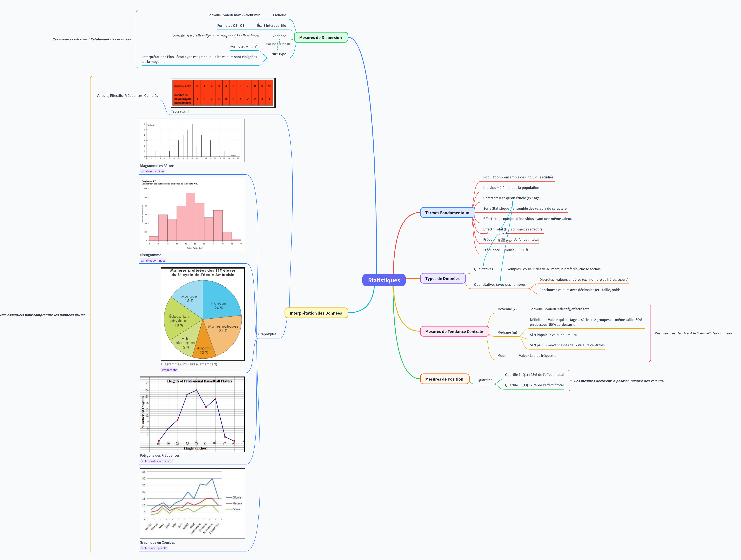Select the Mesures de Position node

pos(444,379)
